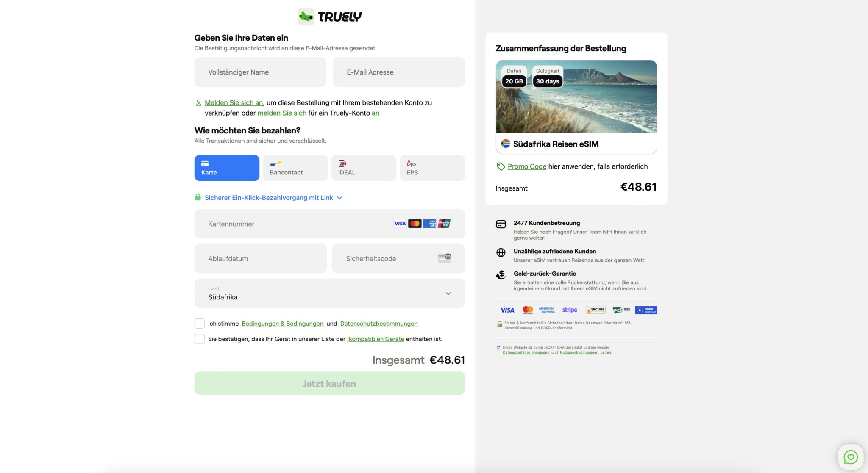Check the terms and conditions agreement box
This screenshot has width=868, height=473.
(x=200, y=324)
